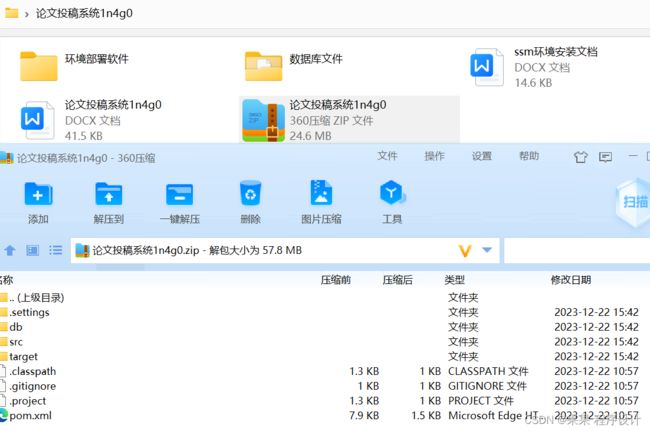
Task: Open the 文件 (File) menu
Action: click(x=387, y=156)
